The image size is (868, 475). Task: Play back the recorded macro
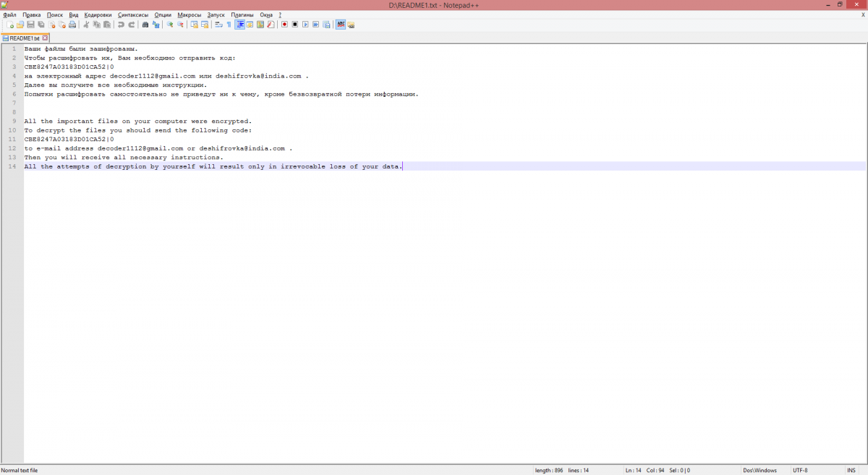pyautogui.click(x=305, y=25)
